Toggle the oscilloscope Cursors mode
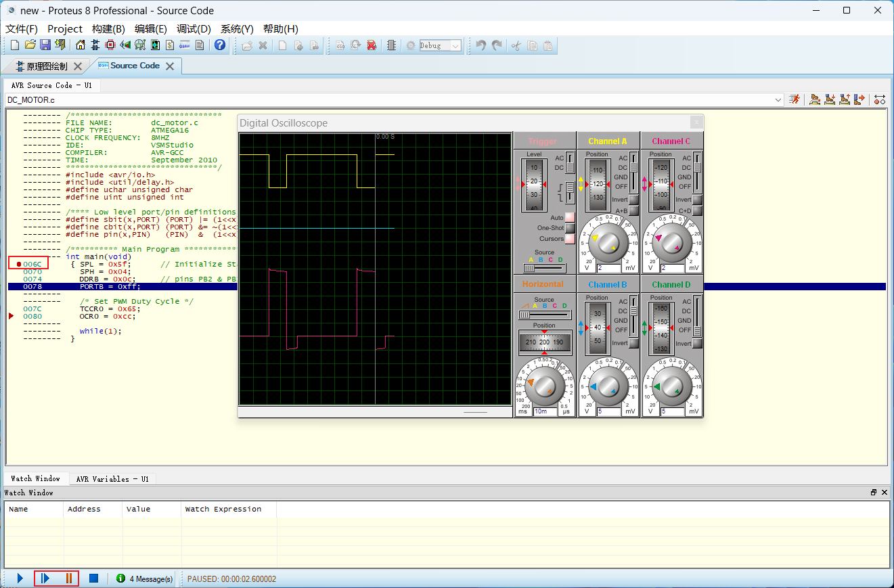Screen dimensions: 894x588 (x=568, y=239)
